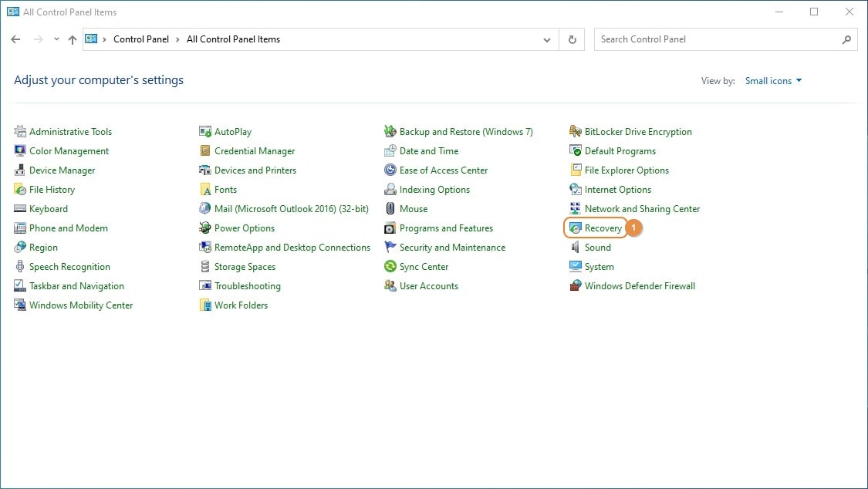Open the Fonts icon
This screenshot has width=868, height=489.
point(205,190)
